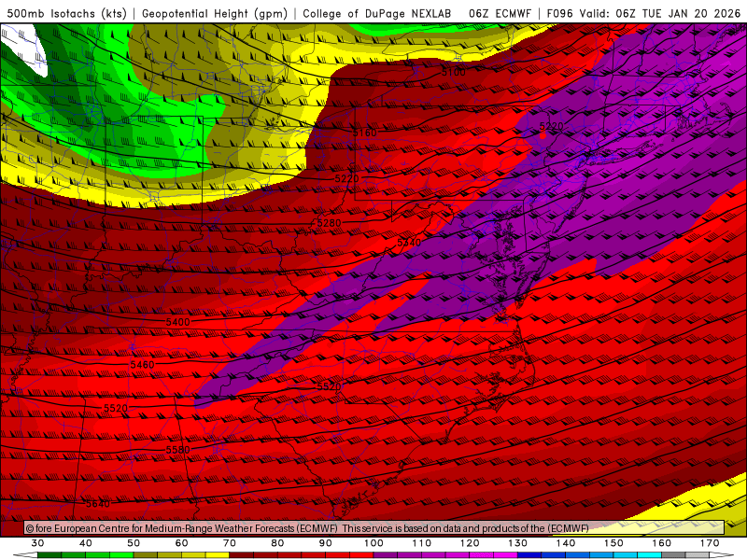The image size is (747, 560).
Task: Select the 120 value on the color scale
Action: click(x=470, y=543)
